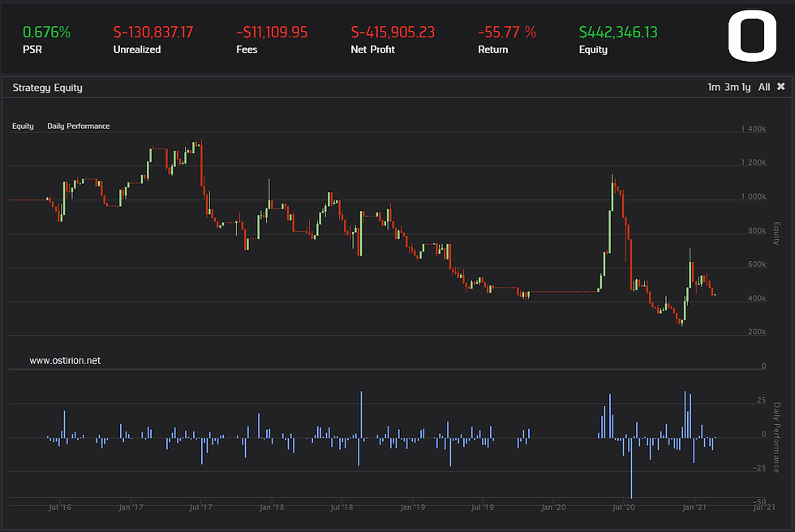Click the Jul '19 x-axis label

483,507
